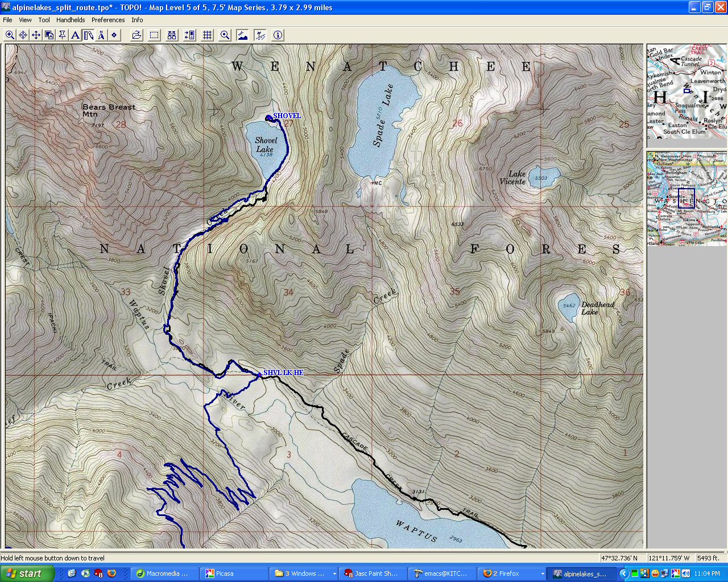
Task: Select the route ruler-and-pencil tool
Action: coord(88,35)
